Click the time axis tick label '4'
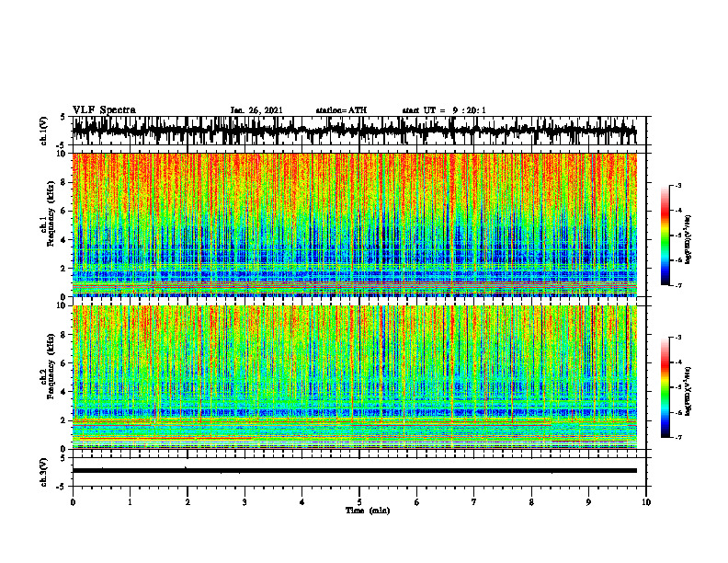Screen dimensions: 728x563 [302, 502]
